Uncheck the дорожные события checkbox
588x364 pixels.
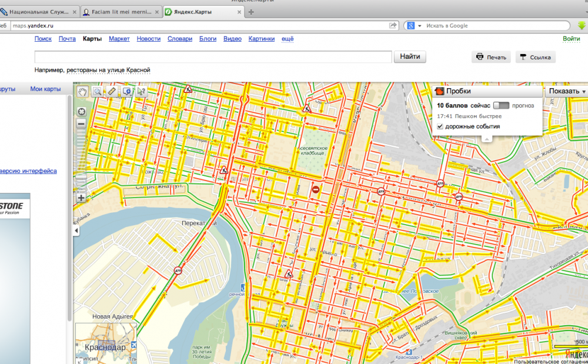[440, 126]
